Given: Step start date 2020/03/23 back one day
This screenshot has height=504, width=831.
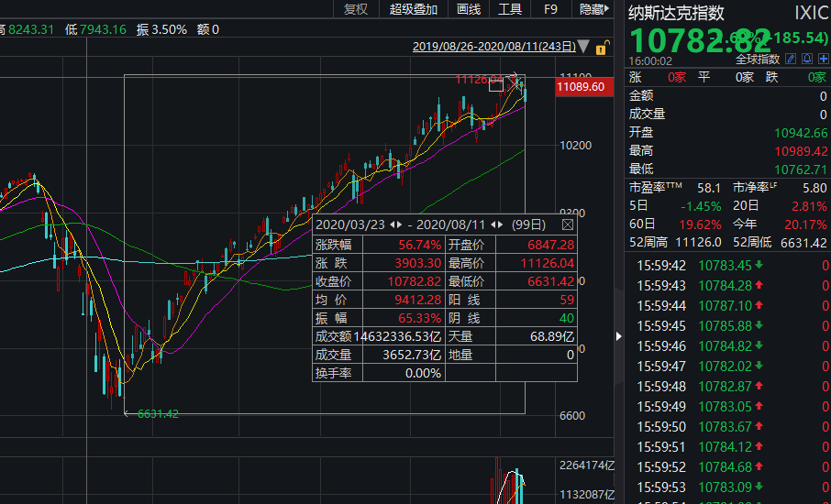Looking at the screenshot, I should coord(393,225).
